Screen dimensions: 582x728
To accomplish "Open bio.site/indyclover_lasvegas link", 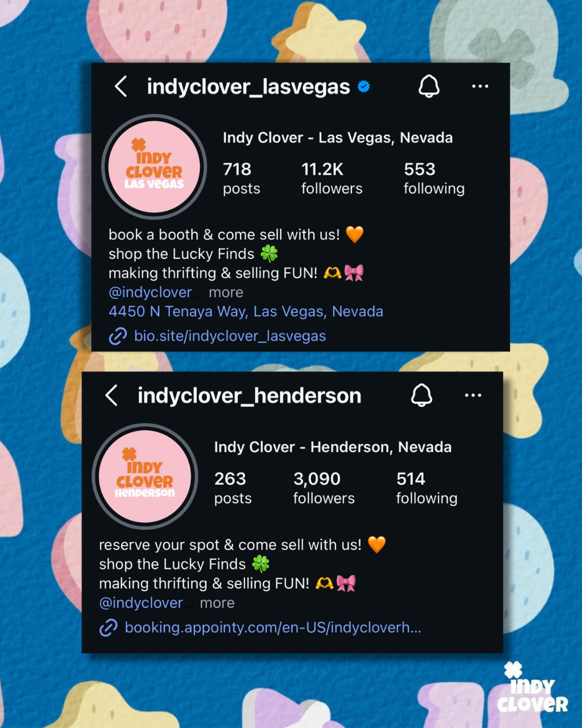I will coord(230,336).
